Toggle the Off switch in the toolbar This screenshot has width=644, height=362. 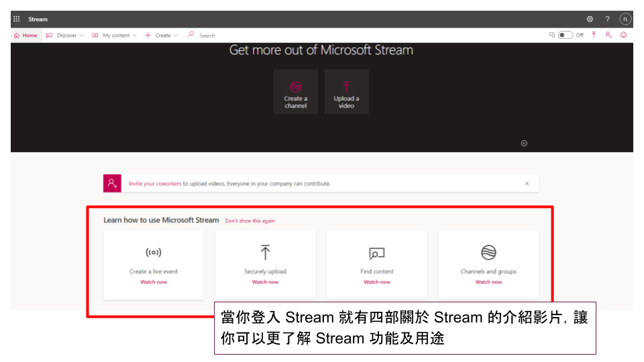[x=565, y=35]
